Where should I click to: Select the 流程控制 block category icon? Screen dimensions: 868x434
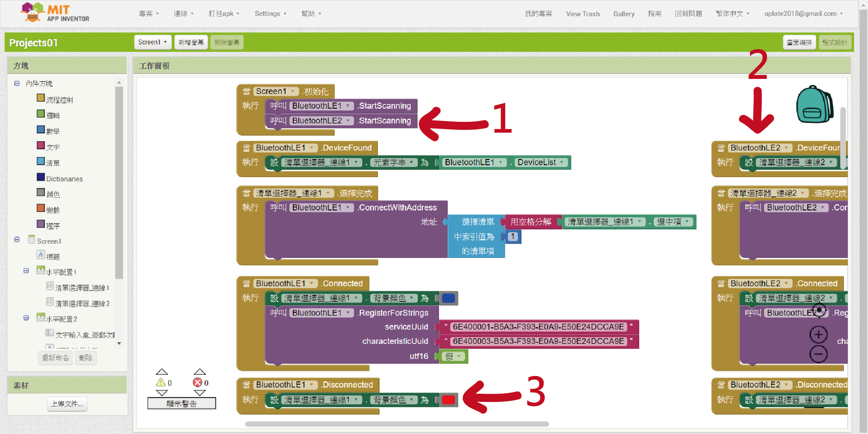41,98
